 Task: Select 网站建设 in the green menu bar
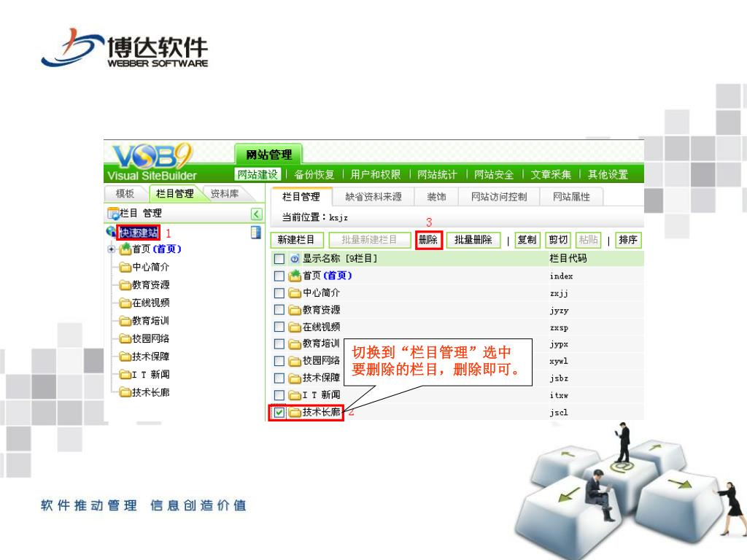tap(258, 174)
